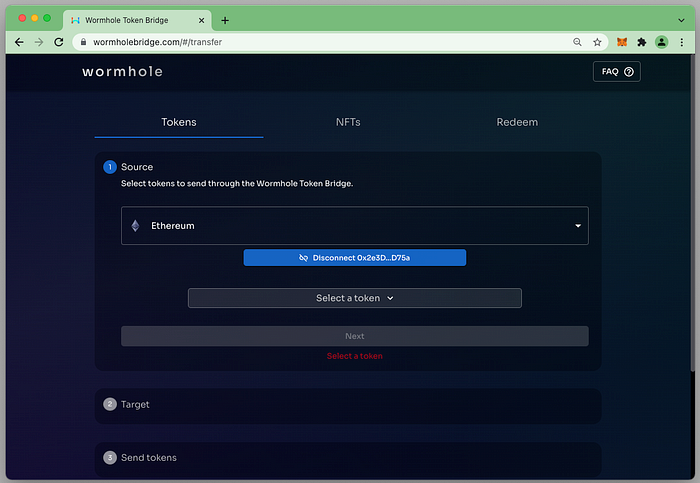
Task: Open the zoom magnifier in address bar
Action: tap(577, 42)
